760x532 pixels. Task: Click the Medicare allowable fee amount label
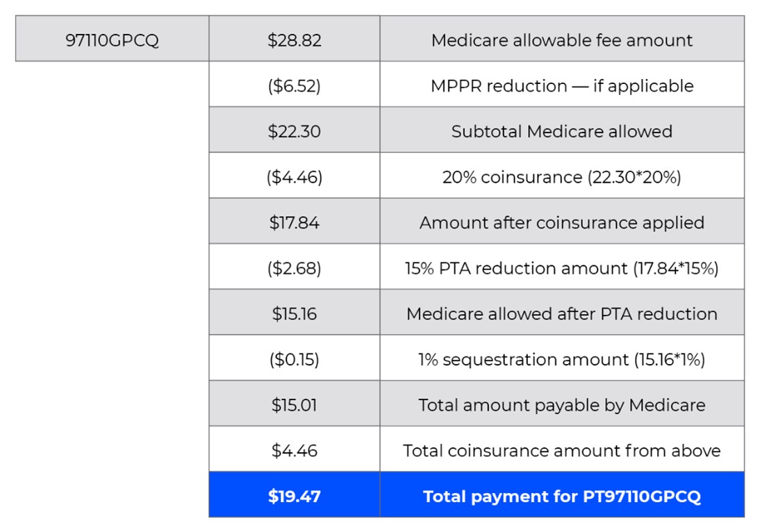tap(561, 40)
